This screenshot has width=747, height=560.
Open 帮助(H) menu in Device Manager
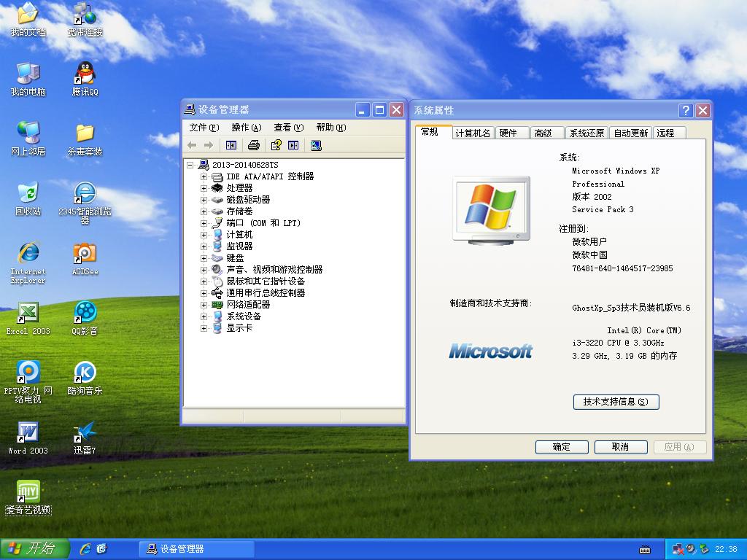click(x=331, y=128)
